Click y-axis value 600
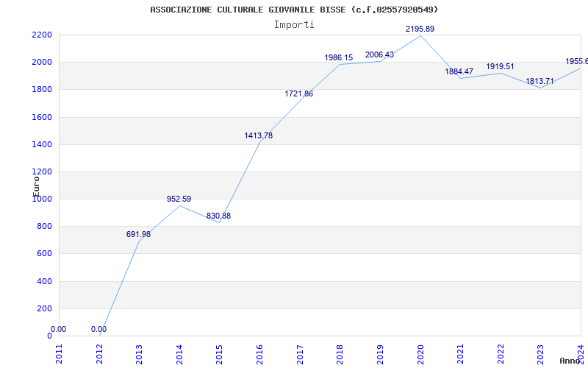 [44, 254]
